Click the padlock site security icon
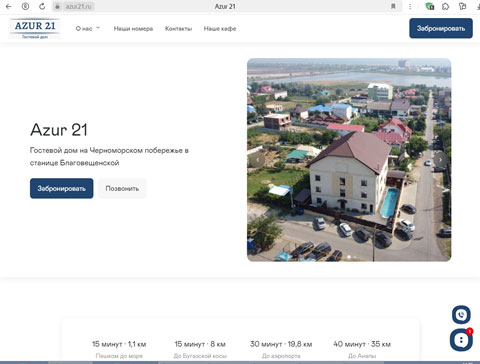 (x=57, y=6)
